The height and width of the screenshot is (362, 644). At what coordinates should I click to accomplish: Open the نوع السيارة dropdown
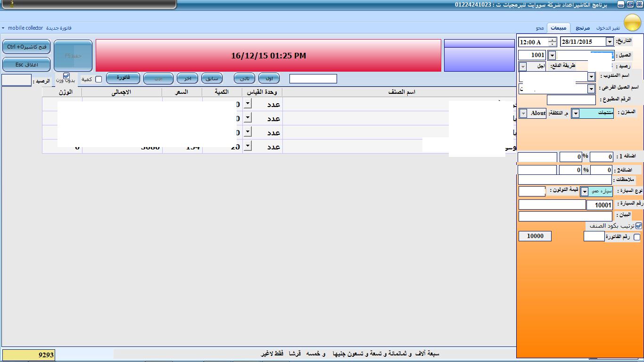(x=585, y=191)
